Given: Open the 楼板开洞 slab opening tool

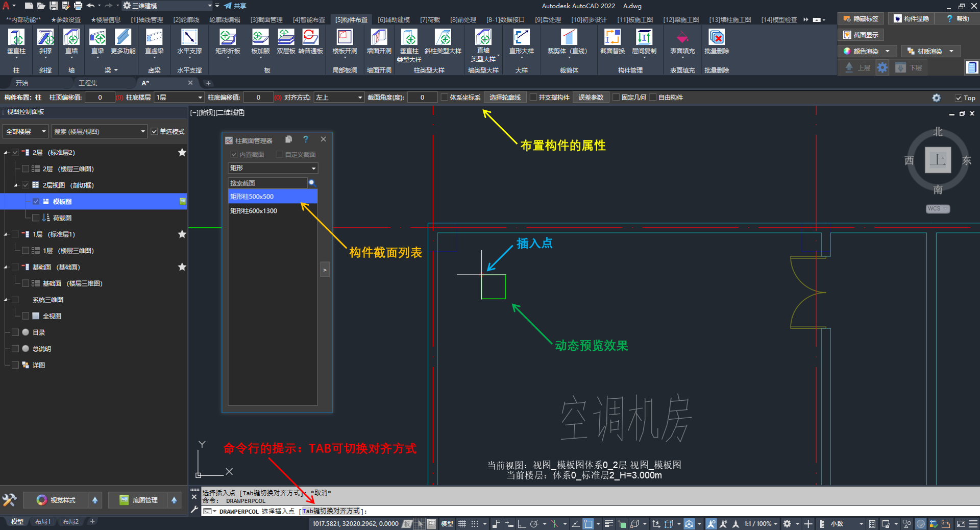Looking at the screenshot, I should 345,38.
